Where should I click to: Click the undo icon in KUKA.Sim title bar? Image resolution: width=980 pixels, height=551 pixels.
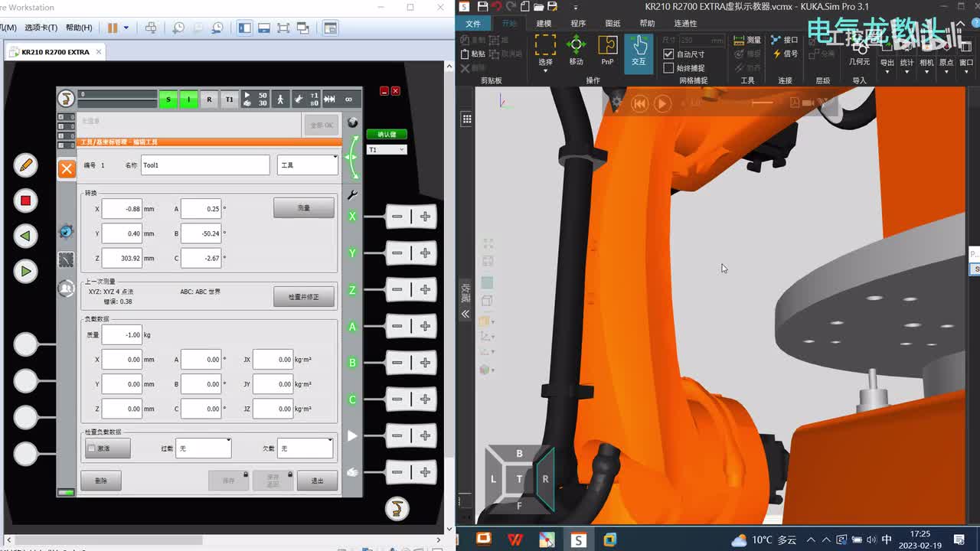(x=496, y=7)
